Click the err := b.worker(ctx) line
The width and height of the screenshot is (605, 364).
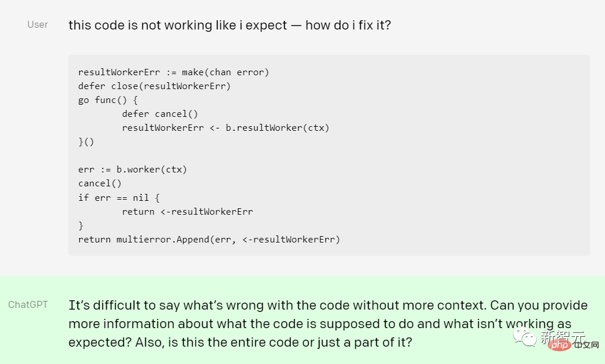click(x=133, y=170)
